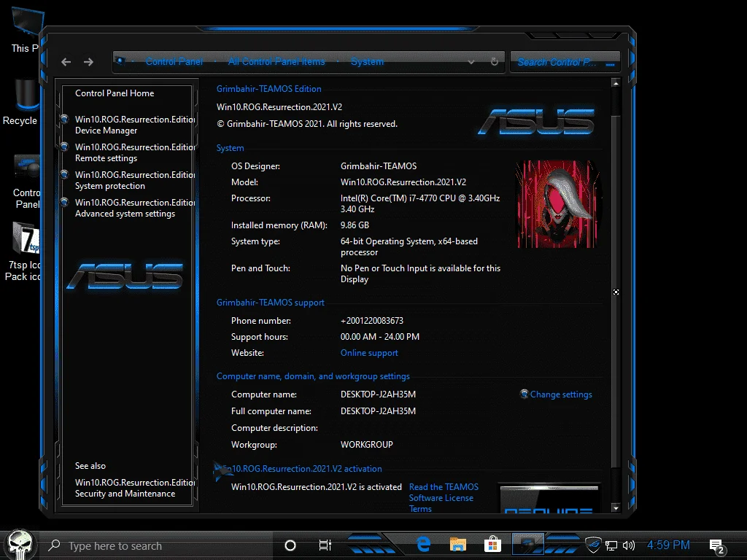The image size is (747, 560).
Task: Select the active System window taskbar button
Action: (x=528, y=544)
